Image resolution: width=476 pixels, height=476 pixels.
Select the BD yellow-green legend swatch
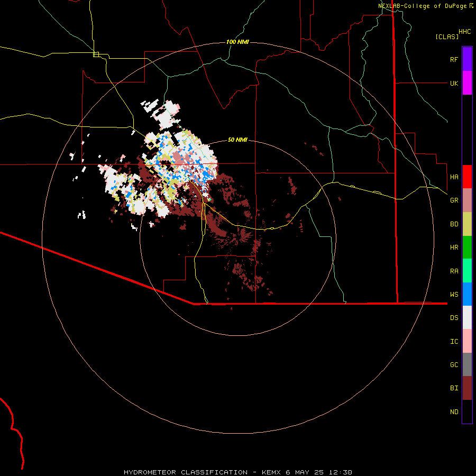pos(467,224)
